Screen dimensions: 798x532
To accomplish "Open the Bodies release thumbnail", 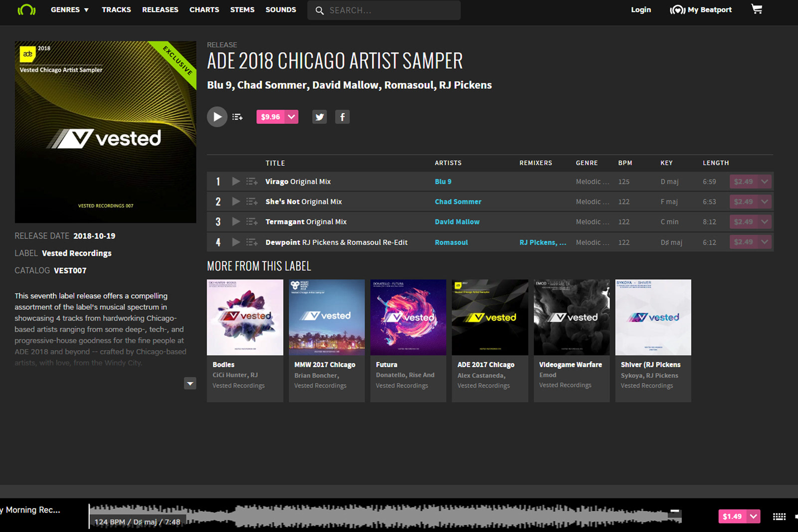I will click(x=245, y=317).
